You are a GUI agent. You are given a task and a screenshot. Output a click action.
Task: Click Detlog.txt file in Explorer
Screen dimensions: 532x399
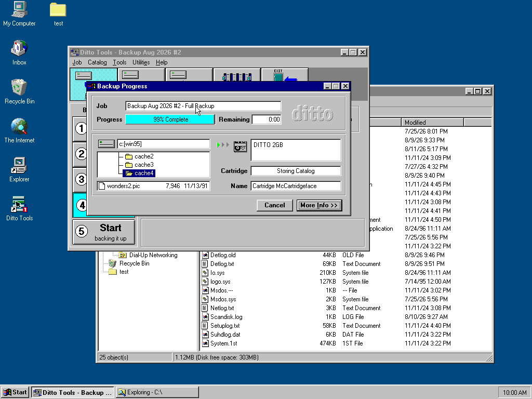222,264
